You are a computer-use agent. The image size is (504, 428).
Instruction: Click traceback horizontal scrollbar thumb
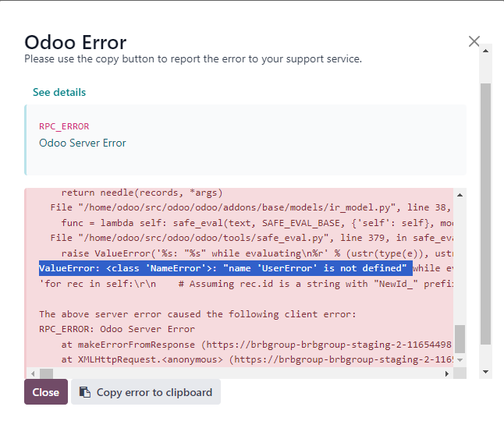point(46,373)
